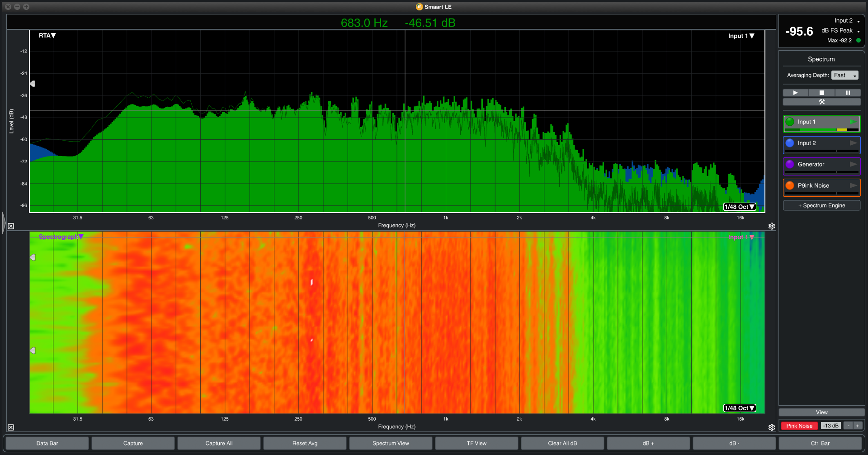Click the Spectrum panel heading

coord(821,59)
